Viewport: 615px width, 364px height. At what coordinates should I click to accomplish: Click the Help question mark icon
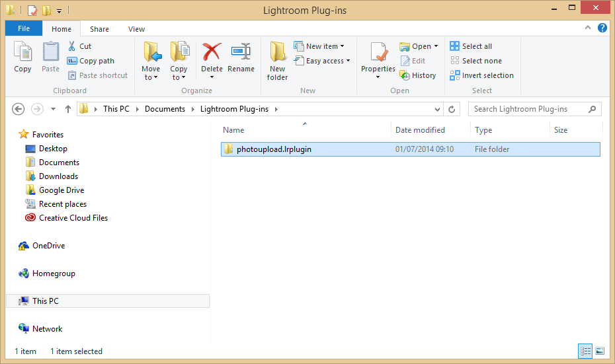point(602,28)
